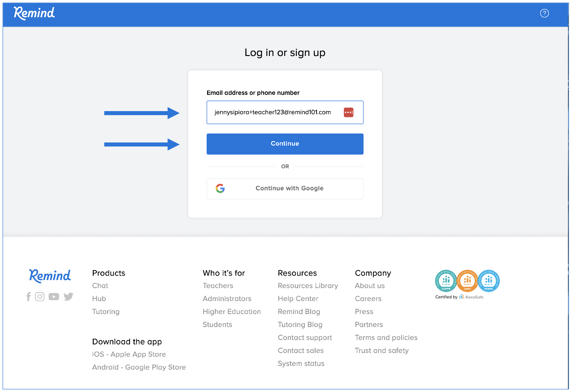The height and width of the screenshot is (392, 572).
Task: Open Remind's Facebook page icon
Action: click(x=29, y=297)
